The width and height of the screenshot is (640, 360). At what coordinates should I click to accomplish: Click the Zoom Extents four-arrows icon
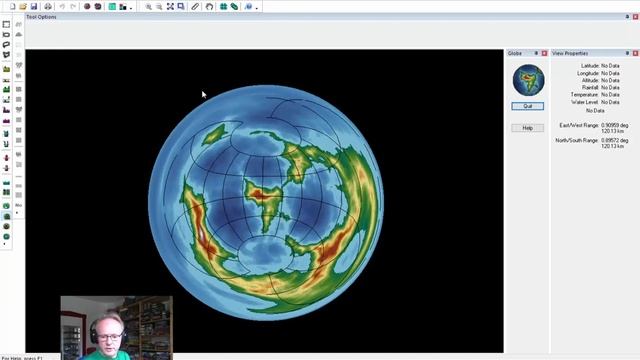tap(170, 7)
